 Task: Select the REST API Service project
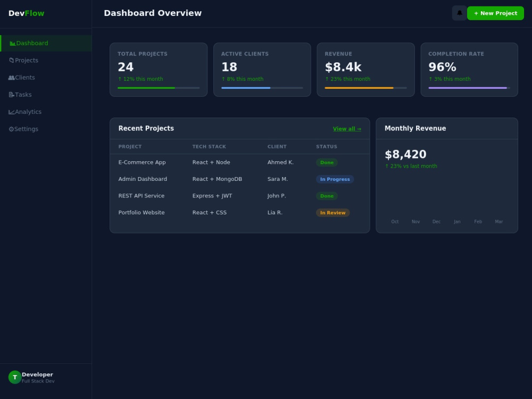tap(240, 196)
